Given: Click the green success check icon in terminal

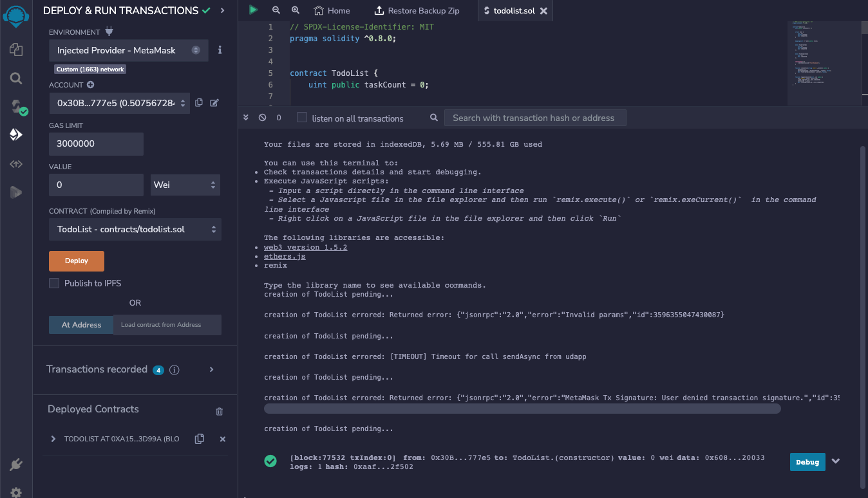Looking at the screenshot, I should tap(270, 461).
